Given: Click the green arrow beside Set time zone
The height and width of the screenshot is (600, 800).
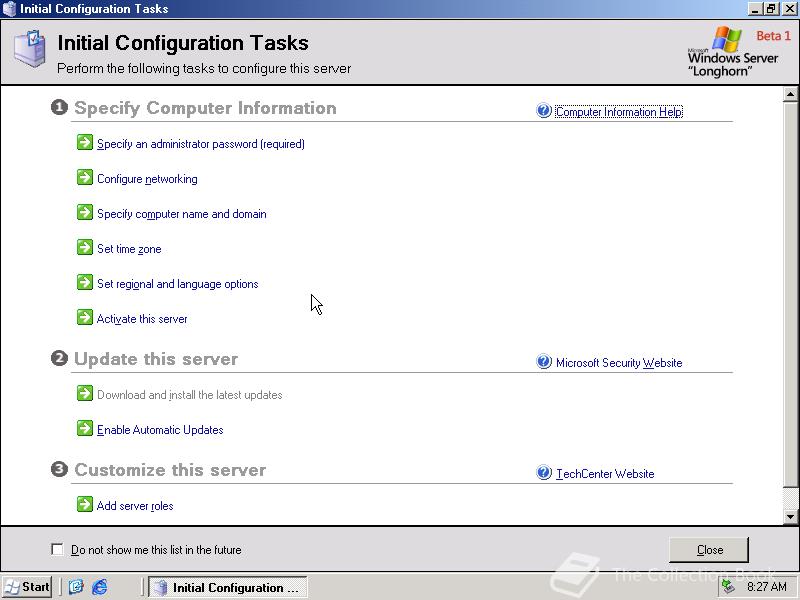Looking at the screenshot, I should pos(85,247).
